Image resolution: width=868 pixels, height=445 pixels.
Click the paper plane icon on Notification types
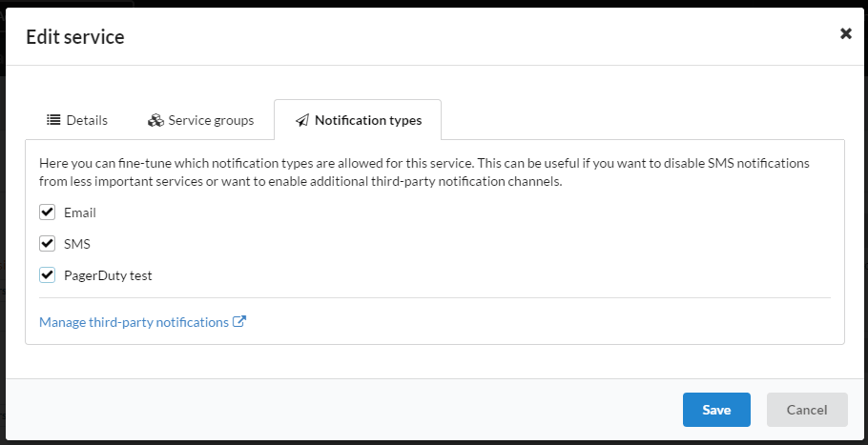[x=301, y=120]
